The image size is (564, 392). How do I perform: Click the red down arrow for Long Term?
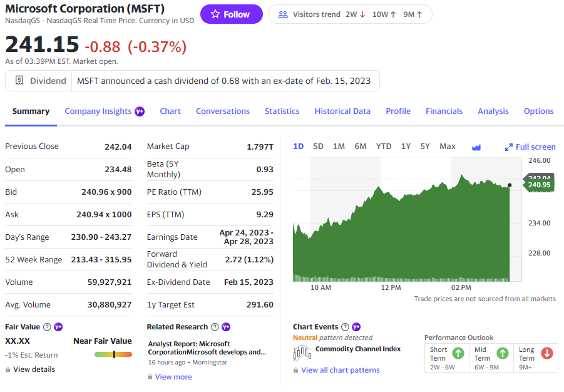tap(545, 354)
